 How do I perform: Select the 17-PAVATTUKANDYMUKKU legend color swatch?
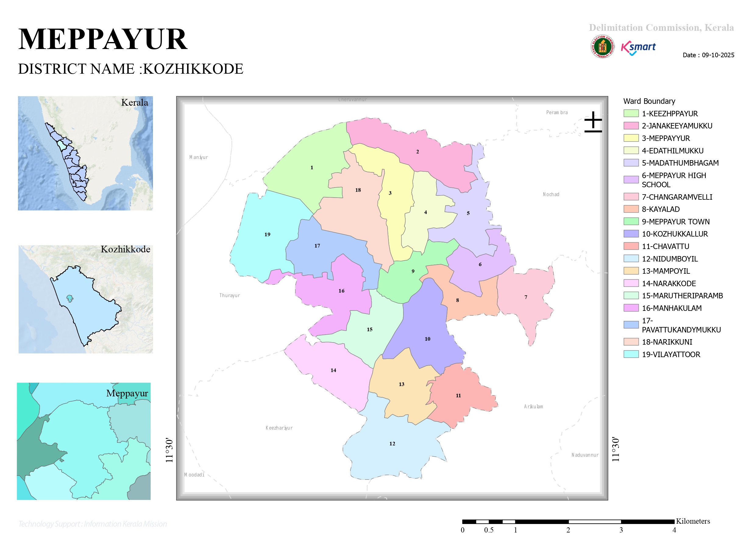[631, 325]
